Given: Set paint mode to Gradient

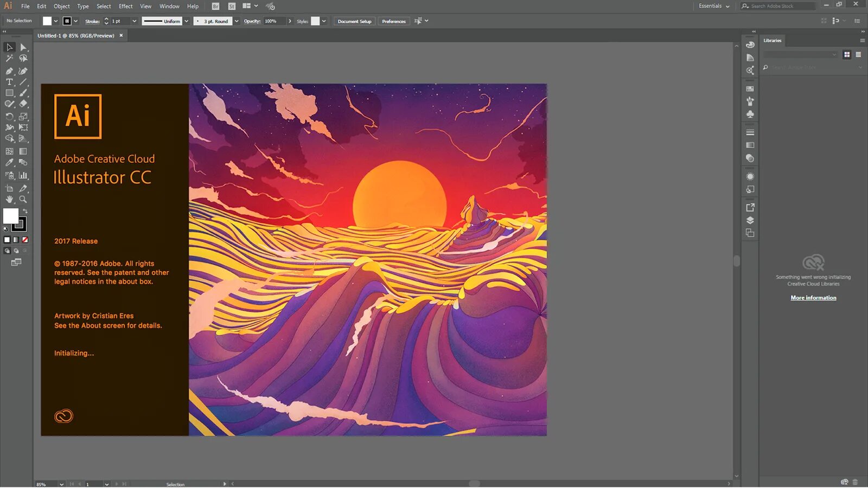Looking at the screenshot, I should [x=16, y=240].
